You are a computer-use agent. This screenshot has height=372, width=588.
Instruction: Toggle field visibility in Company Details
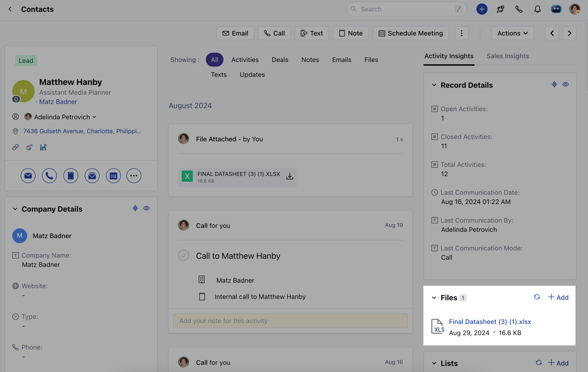click(146, 208)
